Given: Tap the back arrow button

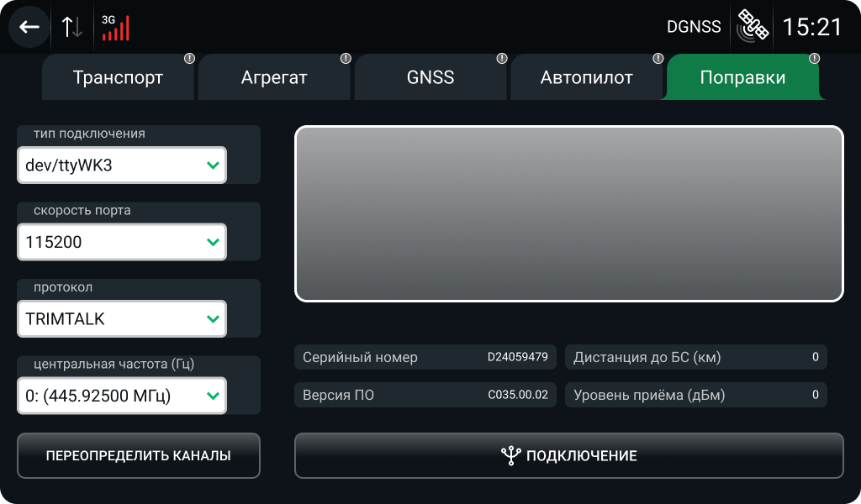Looking at the screenshot, I should (29, 27).
